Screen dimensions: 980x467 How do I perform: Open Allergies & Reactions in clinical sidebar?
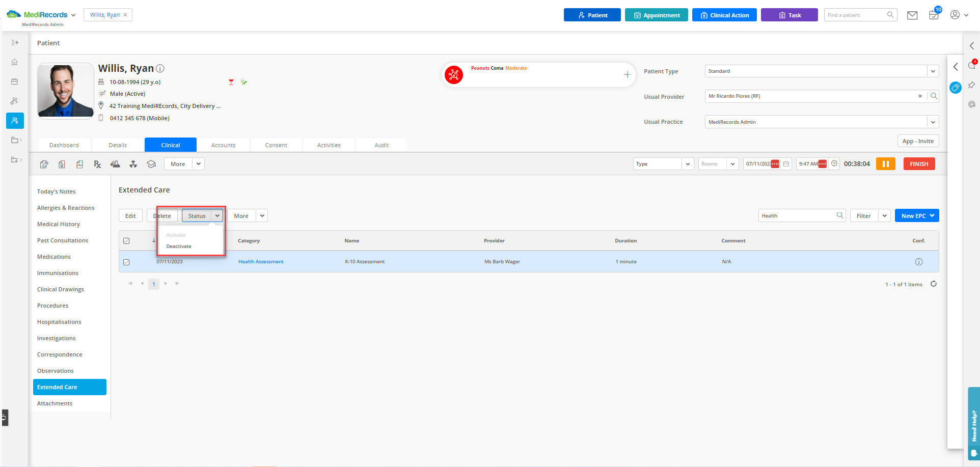[x=66, y=208]
